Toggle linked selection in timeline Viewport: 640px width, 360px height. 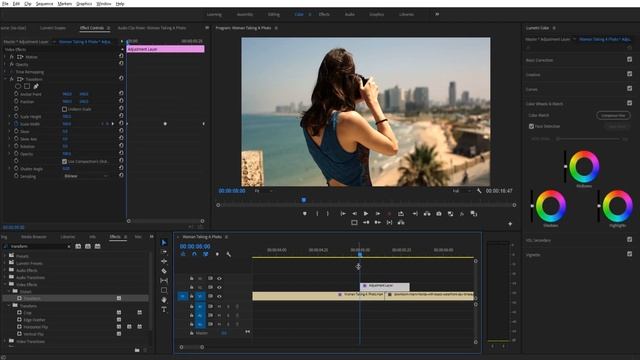pos(206,254)
